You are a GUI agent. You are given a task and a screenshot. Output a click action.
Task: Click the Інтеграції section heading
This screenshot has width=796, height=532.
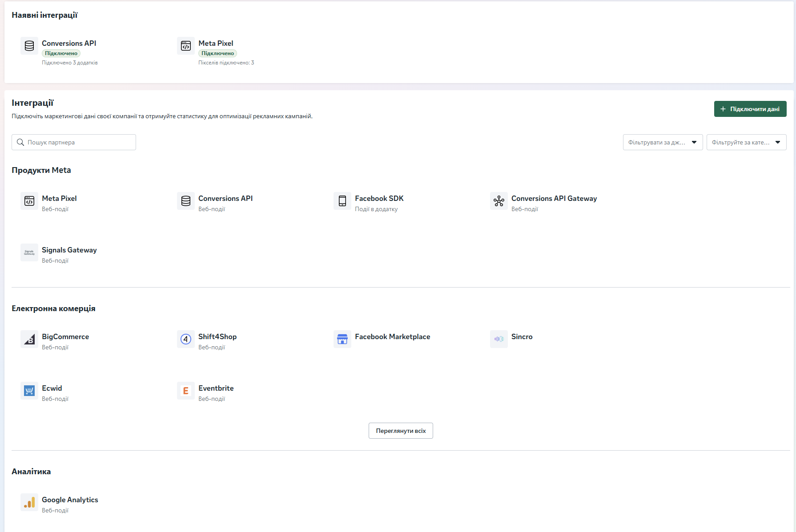[32, 103]
